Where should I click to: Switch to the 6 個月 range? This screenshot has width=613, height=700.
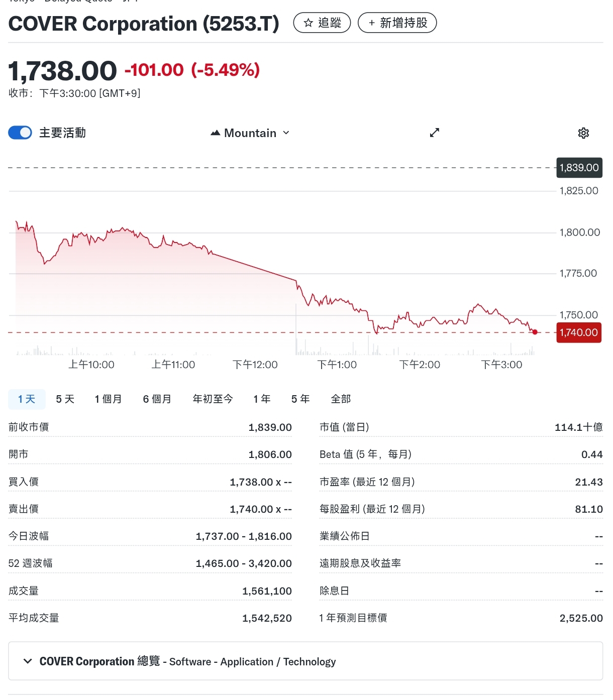click(157, 399)
